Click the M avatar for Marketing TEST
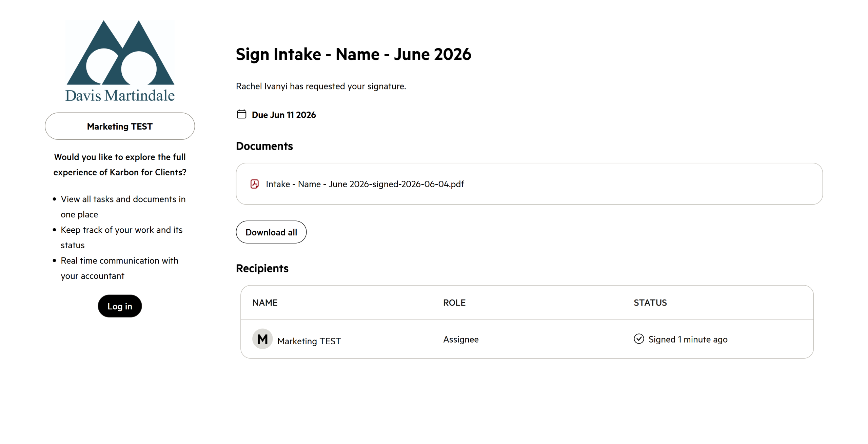The width and height of the screenshot is (868, 444). click(262, 339)
